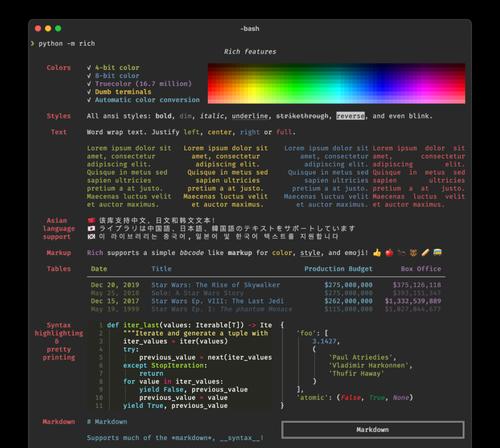Minimize the terminal with the yellow button

click(x=48, y=29)
